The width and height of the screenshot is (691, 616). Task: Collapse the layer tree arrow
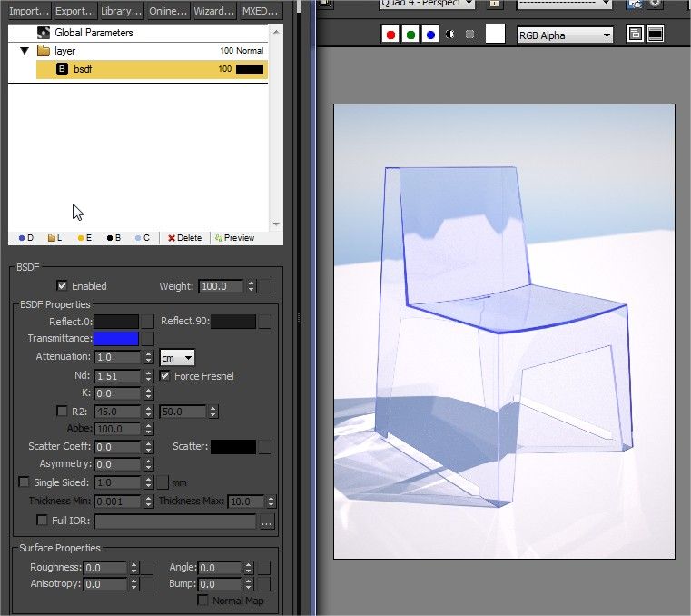(25, 51)
